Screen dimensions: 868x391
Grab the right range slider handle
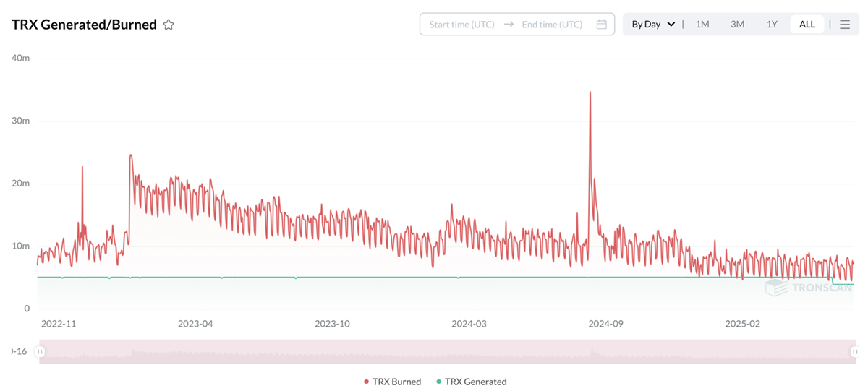click(855, 351)
